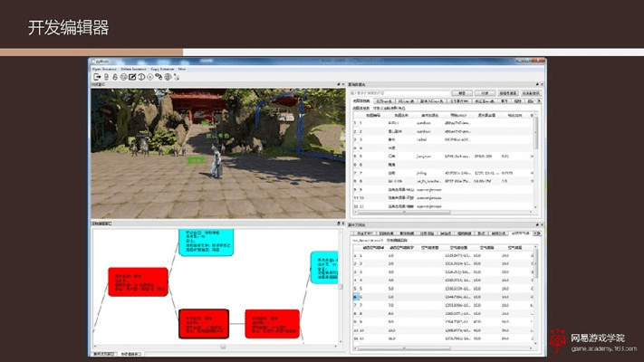Viewport: 644px width, 362px height.
Task: Click the striped circle icon beside the pencil icon
Action: tap(123, 77)
